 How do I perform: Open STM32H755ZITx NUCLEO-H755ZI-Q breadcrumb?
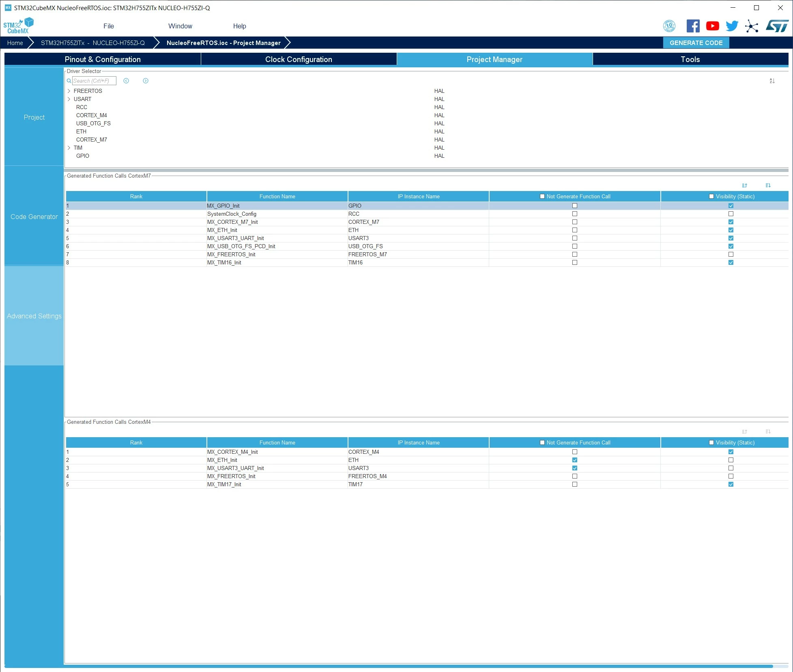coord(93,43)
